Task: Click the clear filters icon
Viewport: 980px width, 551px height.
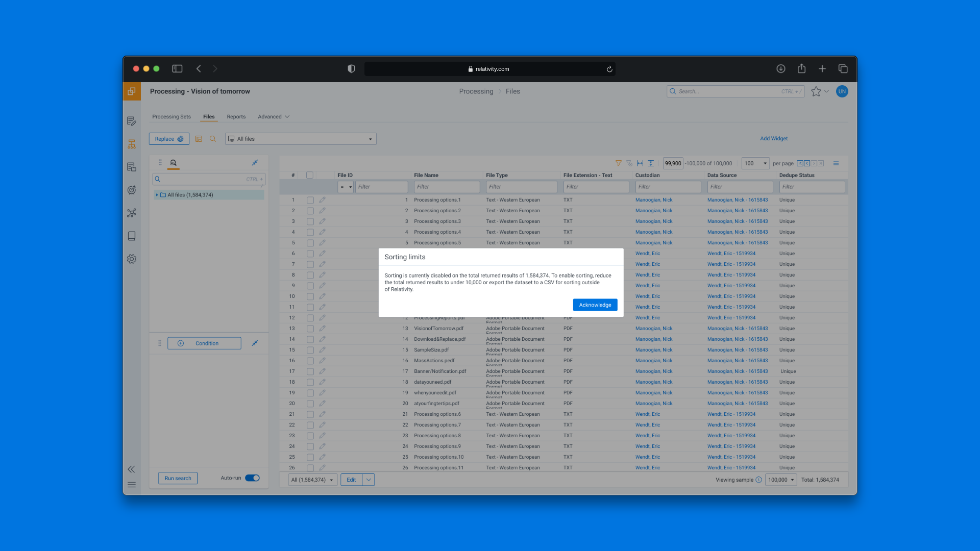Action: 629,163
